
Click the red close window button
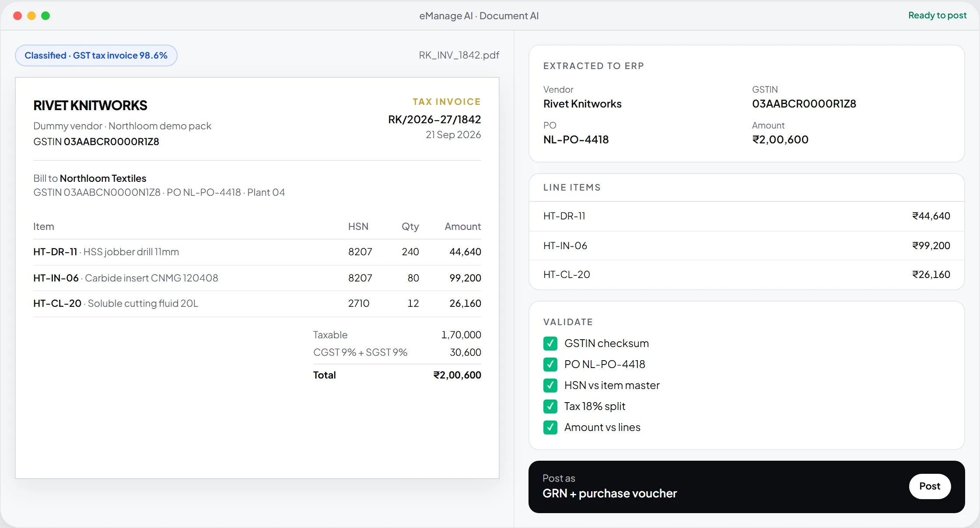point(17,16)
